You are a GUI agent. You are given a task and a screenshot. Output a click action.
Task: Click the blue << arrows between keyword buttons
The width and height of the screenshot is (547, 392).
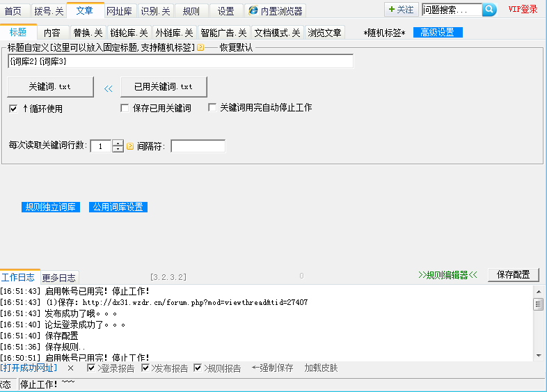pyautogui.click(x=108, y=88)
